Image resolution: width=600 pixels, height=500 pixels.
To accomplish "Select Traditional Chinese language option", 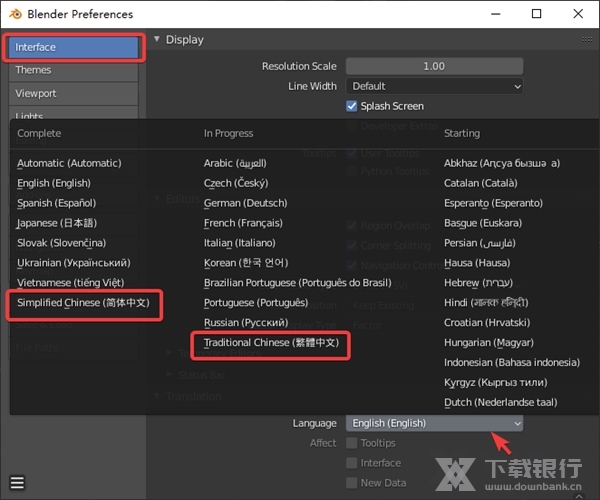I will (x=271, y=343).
